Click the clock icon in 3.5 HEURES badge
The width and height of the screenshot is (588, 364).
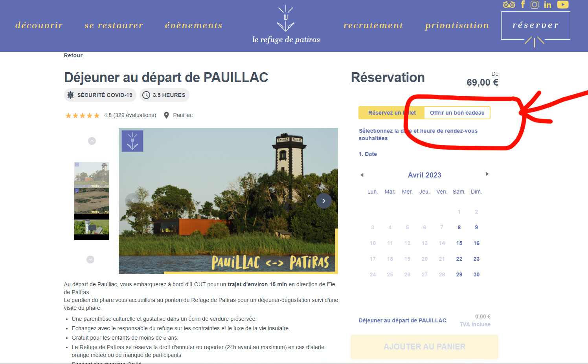tap(146, 95)
